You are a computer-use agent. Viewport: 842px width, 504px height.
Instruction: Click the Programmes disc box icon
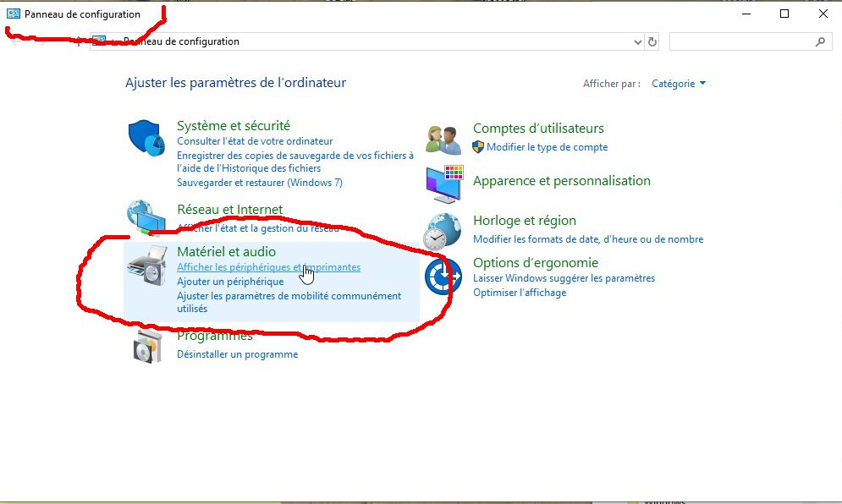(x=148, y=346)
